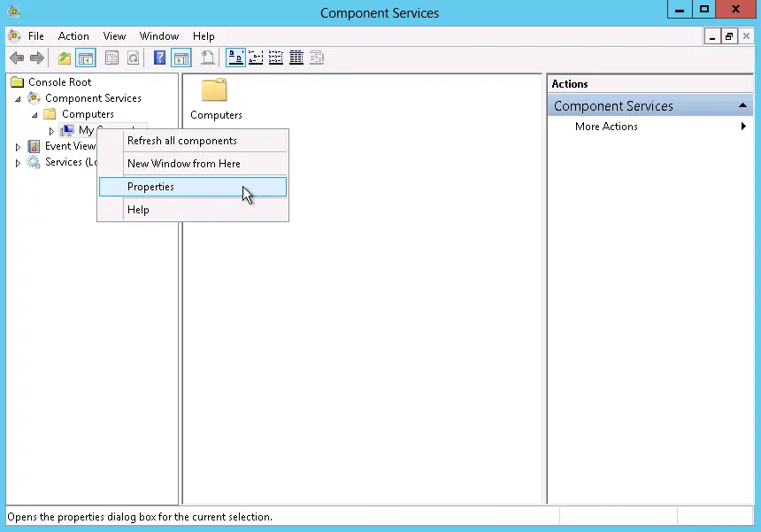Expand the Services (Local) tree node
The width and height of the screenshot is (761, 532).
(x=18, y=163)
